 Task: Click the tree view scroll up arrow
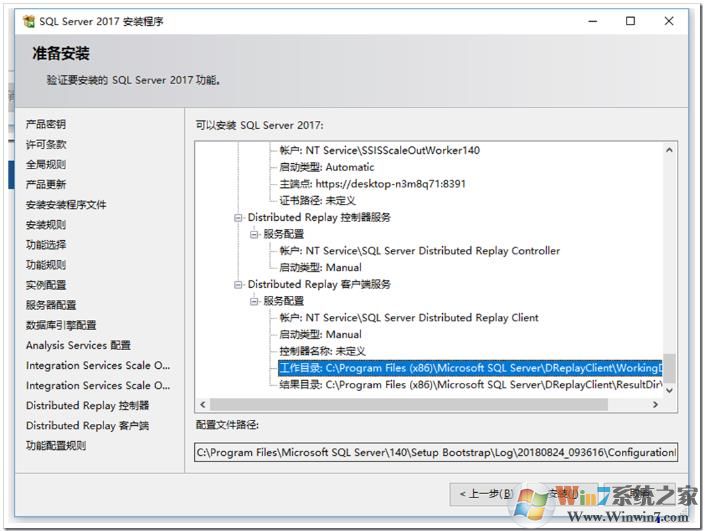tap(669, 150)
